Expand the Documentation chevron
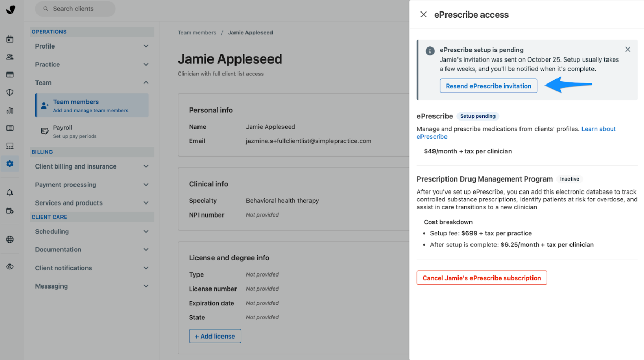 [x=146, y=250]
